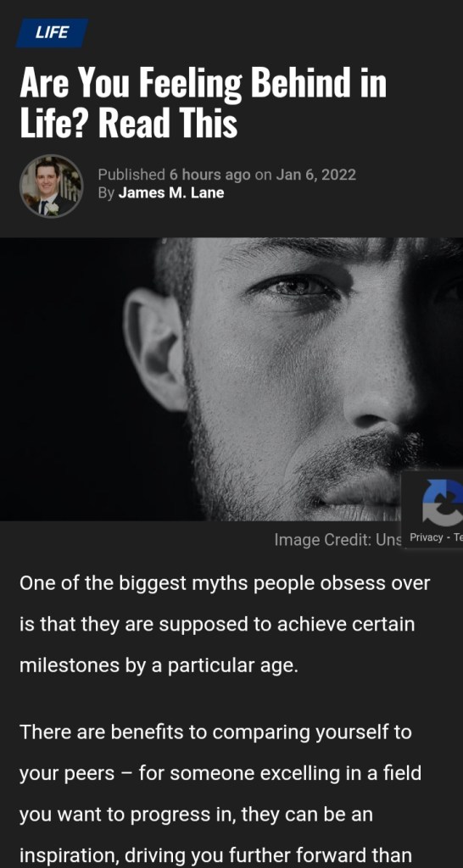Screen dimensions: 463x868
Task: Tap the article headline 'Are You Feeling Behind in Life?'
Action: pos(203,103)
